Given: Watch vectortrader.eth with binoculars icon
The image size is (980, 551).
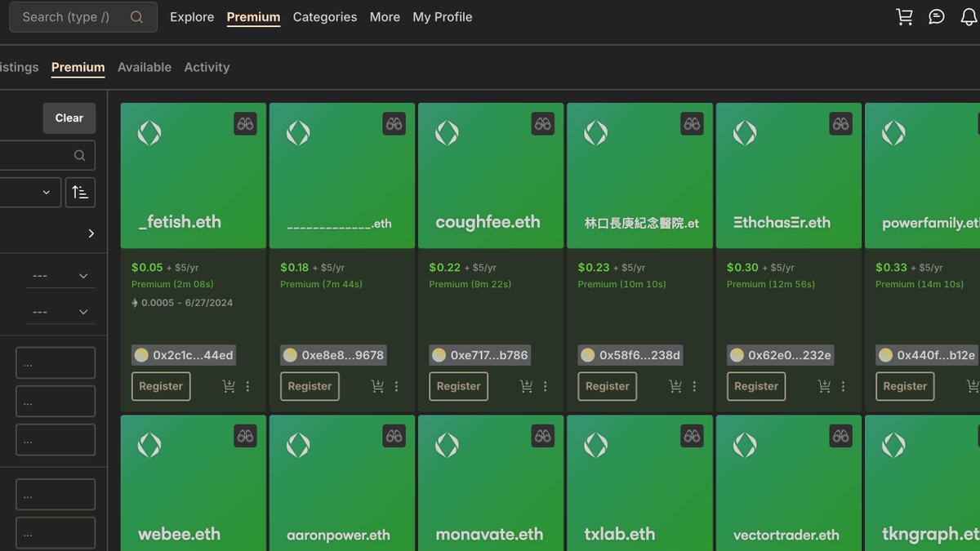Looking at the screenshot, I should pos(841,436).
